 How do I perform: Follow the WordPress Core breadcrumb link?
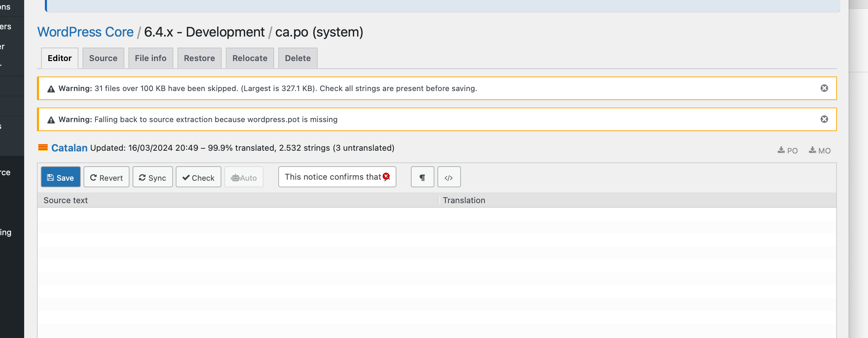85,32
